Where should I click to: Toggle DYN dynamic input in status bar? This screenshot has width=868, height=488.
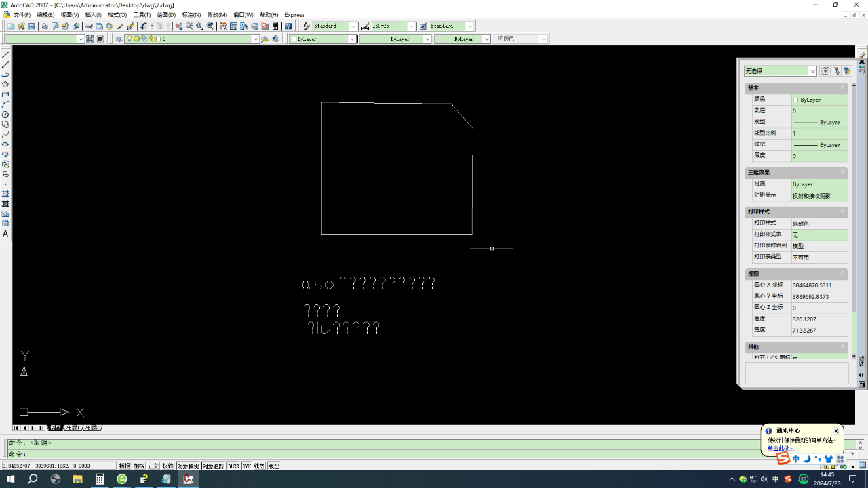pos(246,466)
